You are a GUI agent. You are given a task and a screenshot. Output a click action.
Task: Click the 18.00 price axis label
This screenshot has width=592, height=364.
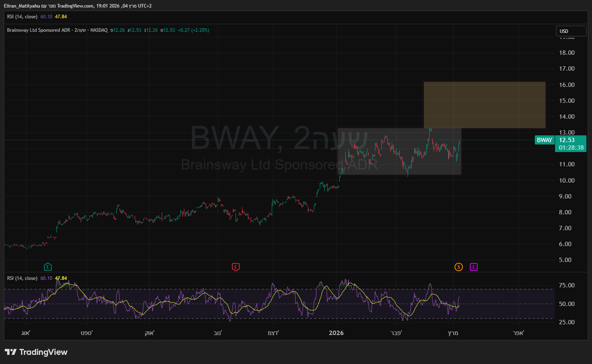567,53
